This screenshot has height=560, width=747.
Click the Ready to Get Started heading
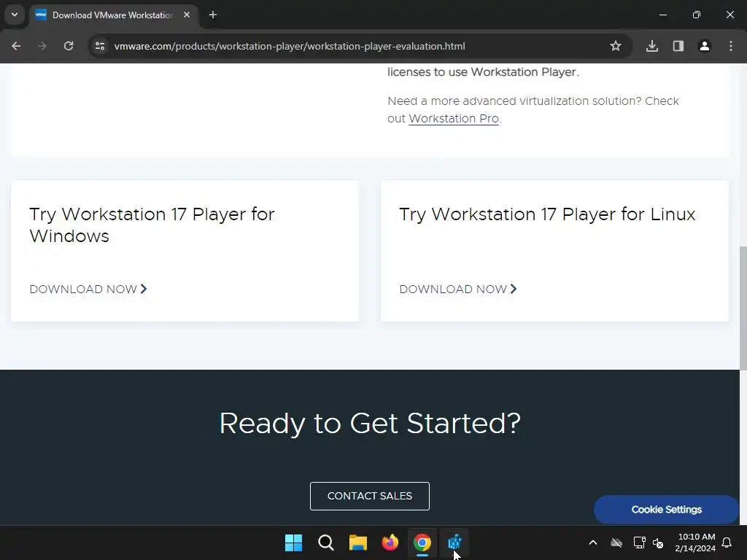370,423
